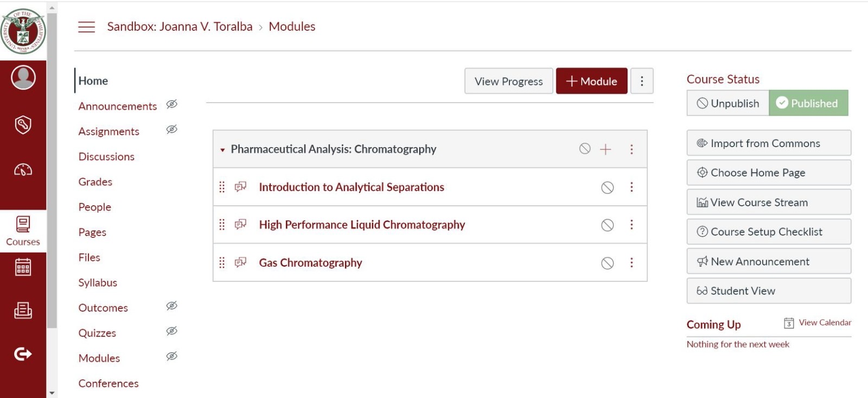
Task: Click the Admin shield icon in sidebar
Action: (23, 124)
